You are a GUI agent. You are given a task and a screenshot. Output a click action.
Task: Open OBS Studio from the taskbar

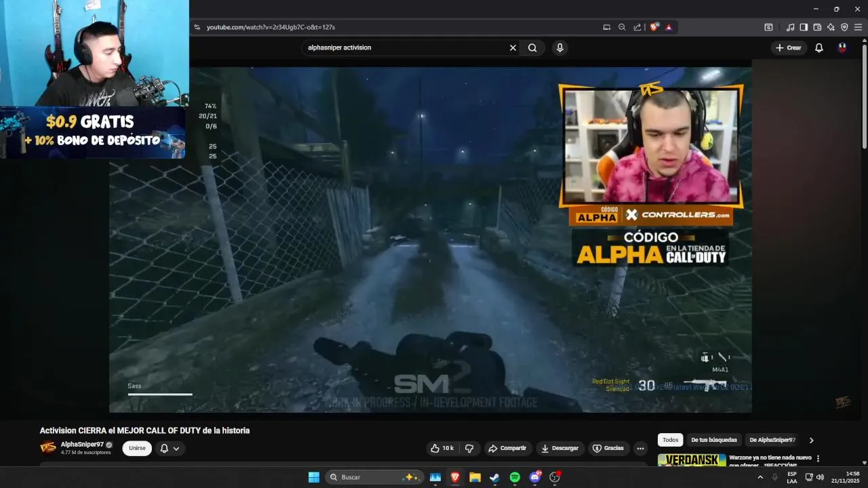[555, 477]
